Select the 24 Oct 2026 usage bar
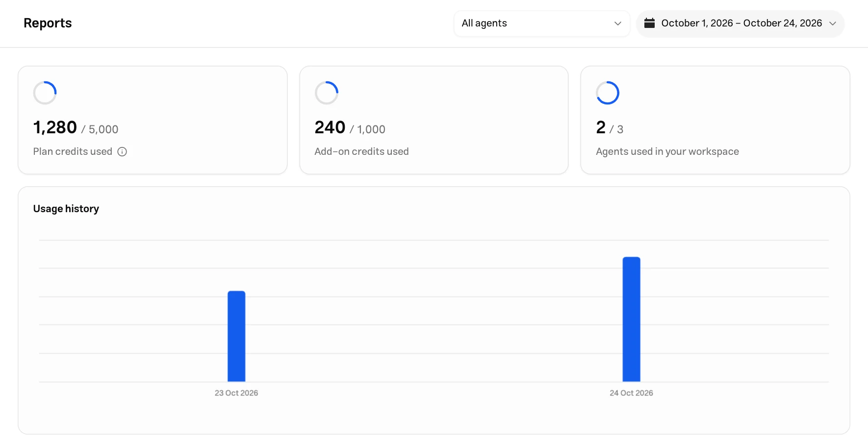This screenshot has height=441, width=868. pyautogui.click(x=632, y=319)
